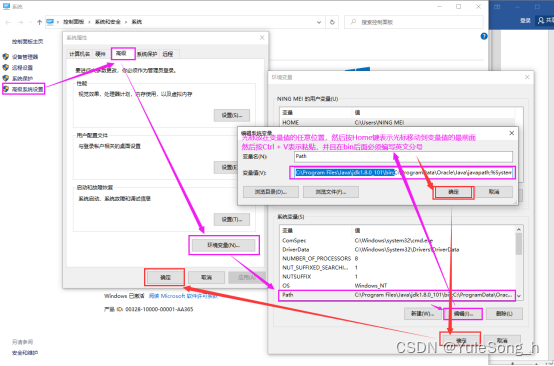Open 高级系统设置 from the sidebar
The height and width of the screenshot is (366, 554).
coord(27,89)
